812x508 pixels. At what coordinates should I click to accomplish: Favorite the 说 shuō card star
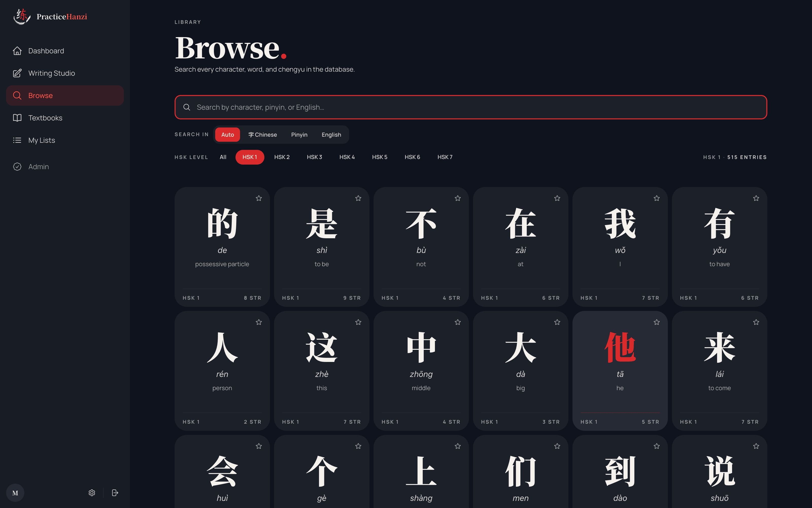coord(756,446)
